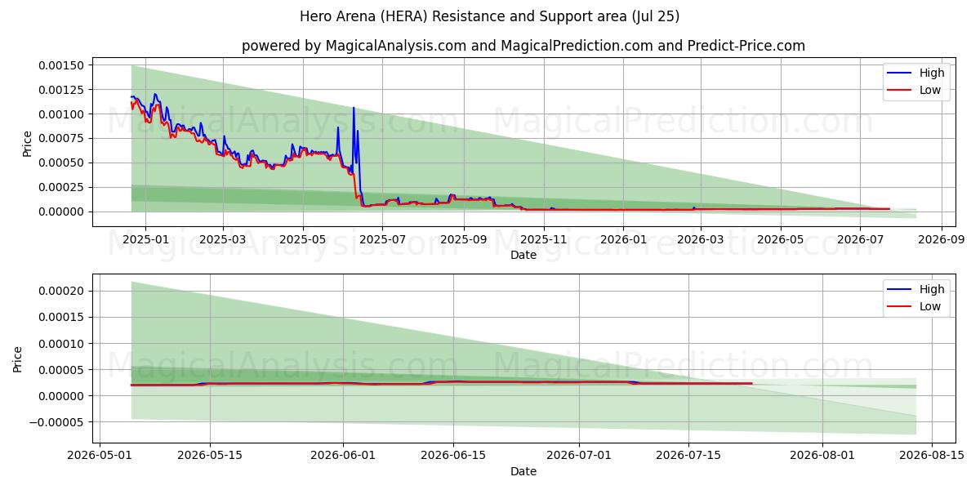Click the 2025-07 date tick label
The image size is (980, 490).
coord(384,240)
